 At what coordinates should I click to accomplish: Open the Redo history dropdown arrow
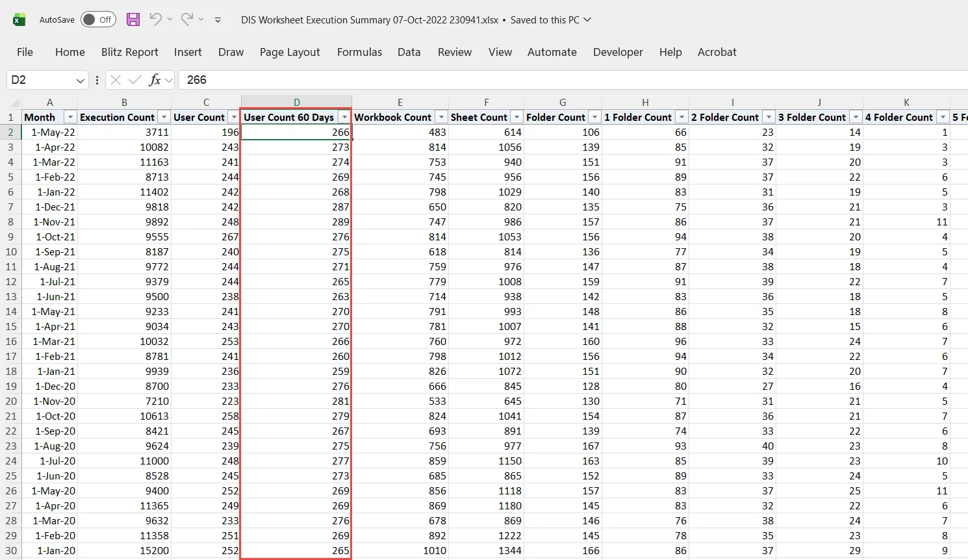201,19
